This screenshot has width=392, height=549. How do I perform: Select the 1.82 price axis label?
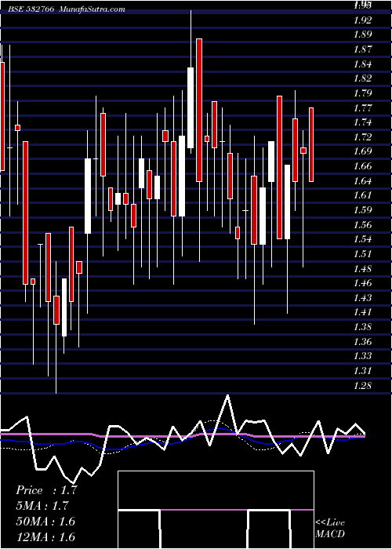click(x=362, y=78)
